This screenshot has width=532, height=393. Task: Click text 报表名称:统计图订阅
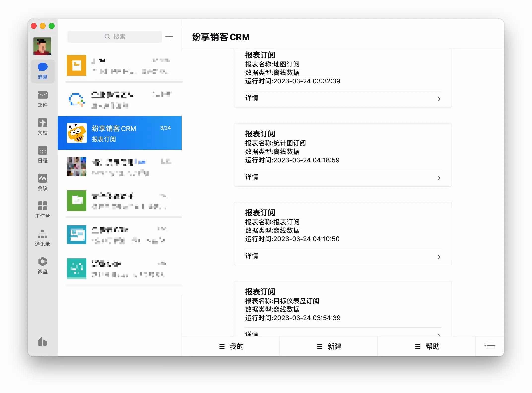276,143
